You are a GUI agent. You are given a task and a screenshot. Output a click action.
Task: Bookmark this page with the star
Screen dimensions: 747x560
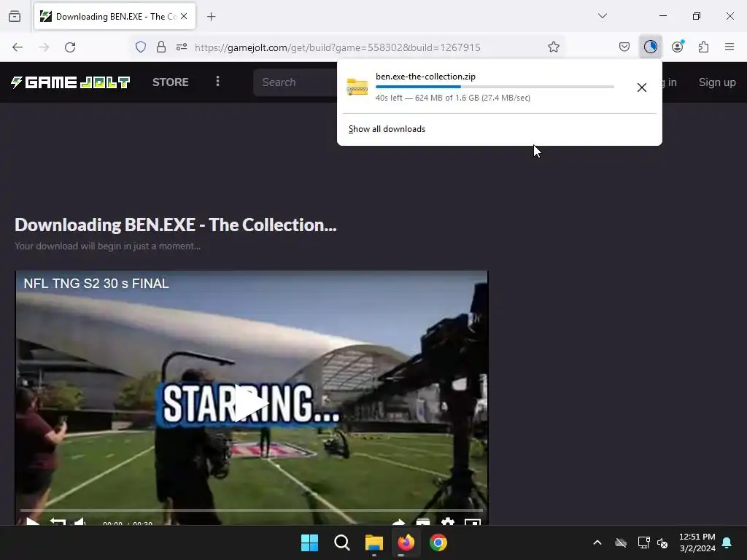[553, 47]
